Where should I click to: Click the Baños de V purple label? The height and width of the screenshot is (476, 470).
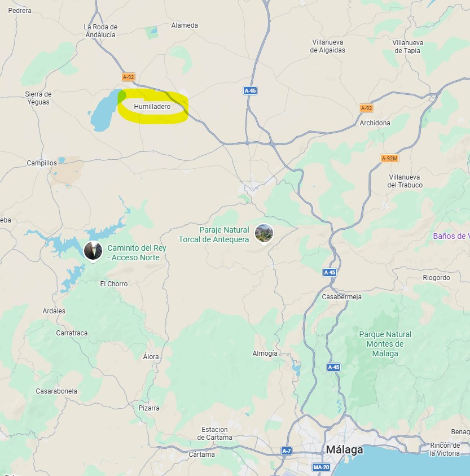[x=451, y=236]
